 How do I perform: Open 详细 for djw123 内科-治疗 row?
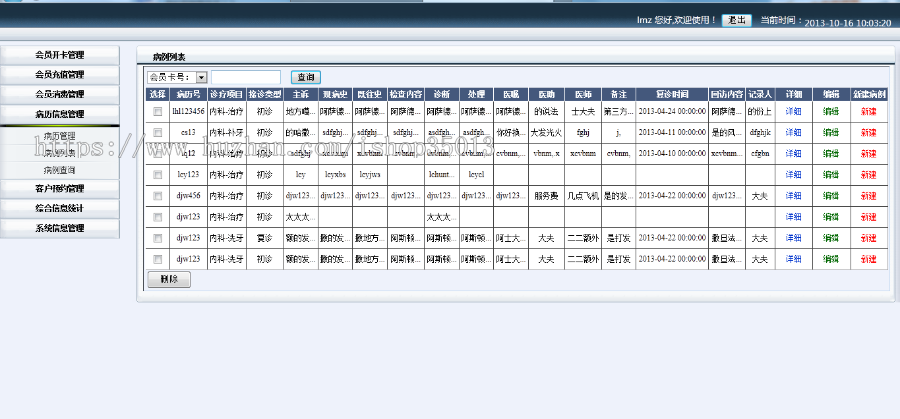point(793,217)
